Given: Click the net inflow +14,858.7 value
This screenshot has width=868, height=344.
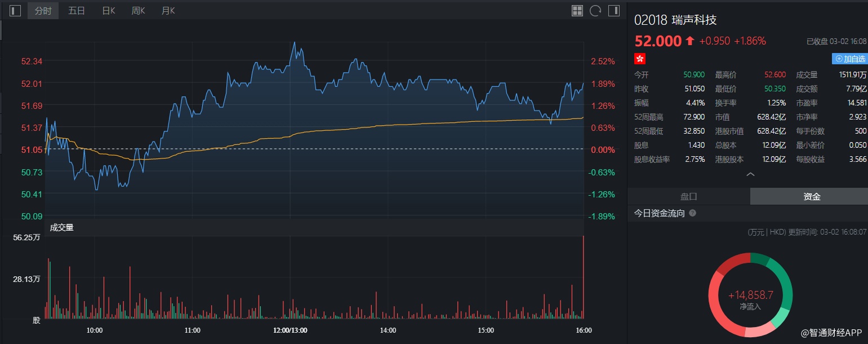Looking at the screenshot, I should tap(750, 295).
